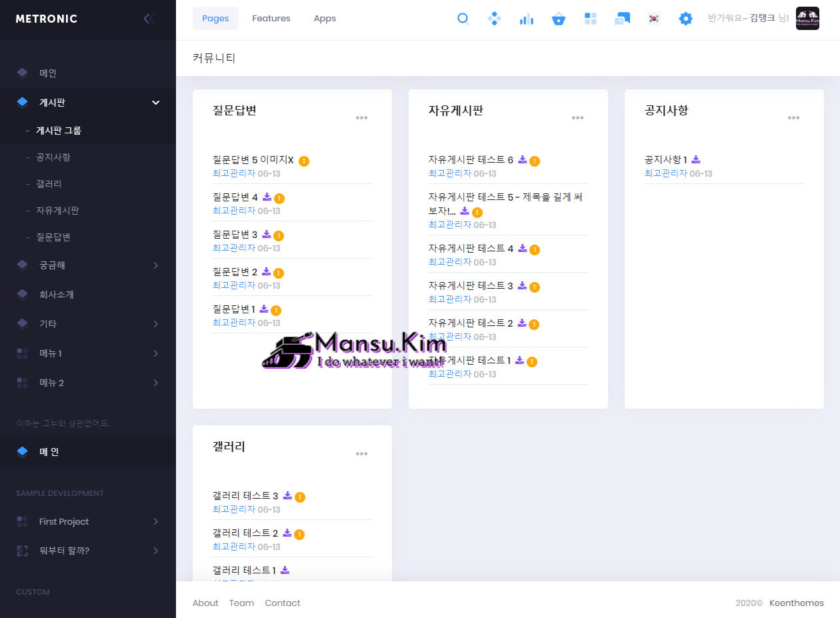
Task: Click the orange comment badge on 질문답변 5 이미지X
Action: [x=304, y=161]
